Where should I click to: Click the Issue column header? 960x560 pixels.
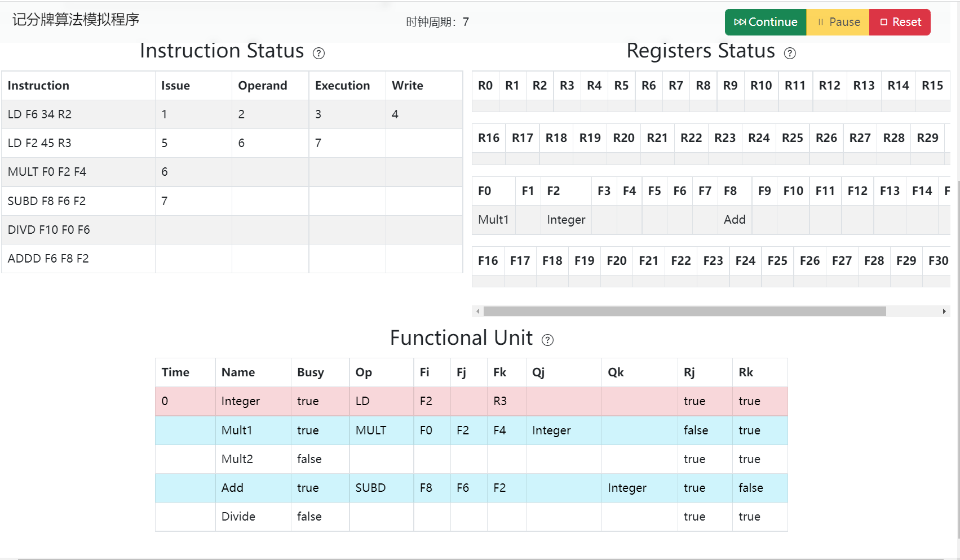193,86
